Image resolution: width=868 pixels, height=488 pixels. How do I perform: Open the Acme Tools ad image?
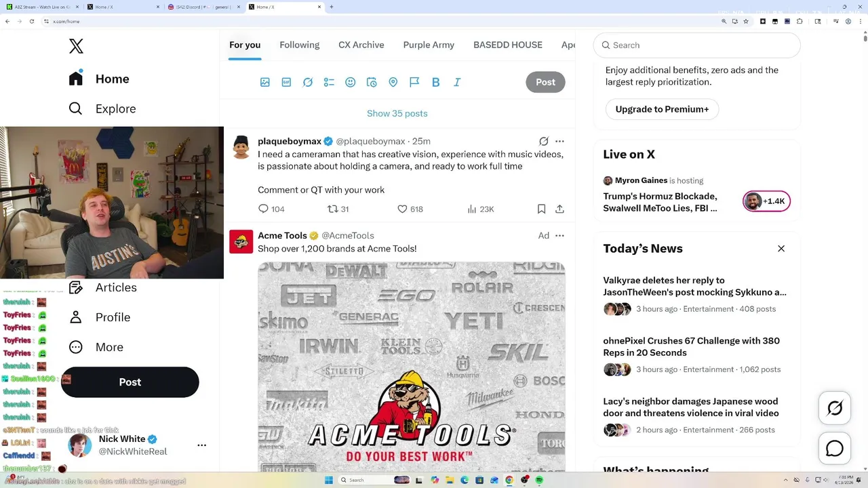pos(412,367)
